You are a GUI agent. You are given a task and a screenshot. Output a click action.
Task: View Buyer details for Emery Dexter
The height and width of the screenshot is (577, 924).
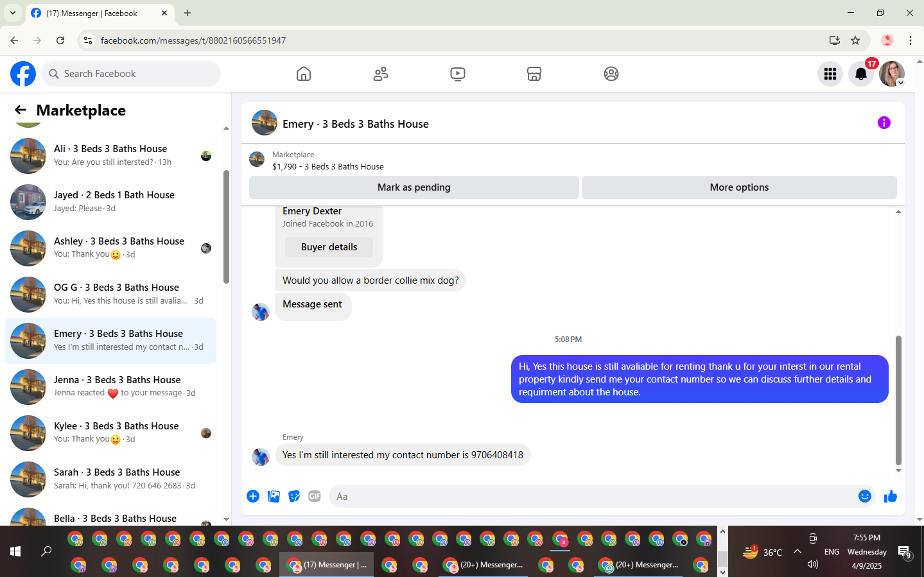click(x=329, y=247)
